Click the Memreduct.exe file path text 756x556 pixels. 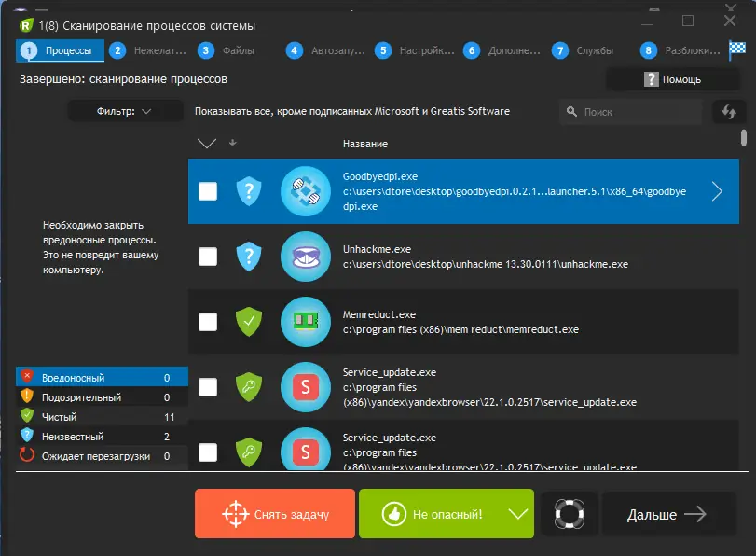tap(460, 329)
